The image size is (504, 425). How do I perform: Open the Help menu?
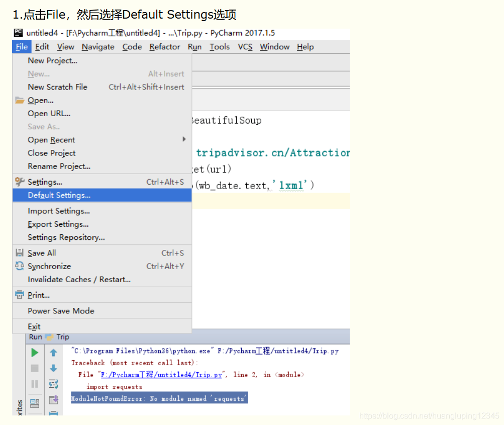pyautogui.click(x=306, y=47)
